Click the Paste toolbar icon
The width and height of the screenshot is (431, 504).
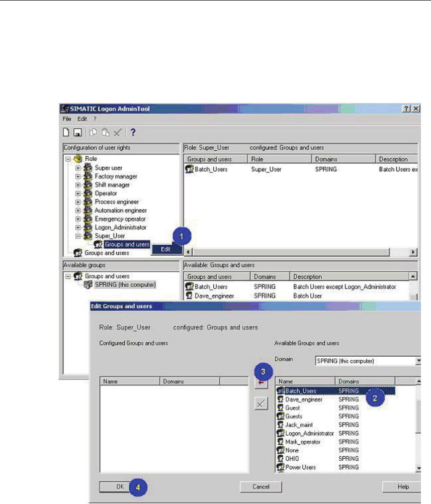tap(106, 132)
